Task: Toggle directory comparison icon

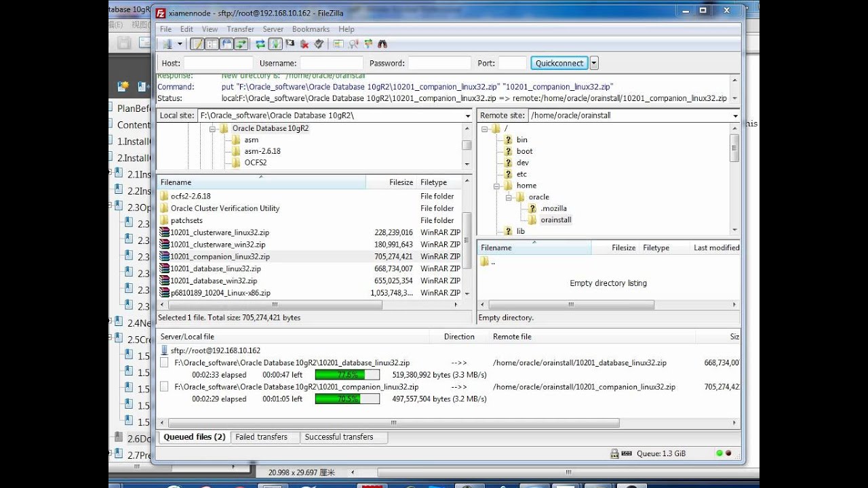Action: [x=353, y=44]
